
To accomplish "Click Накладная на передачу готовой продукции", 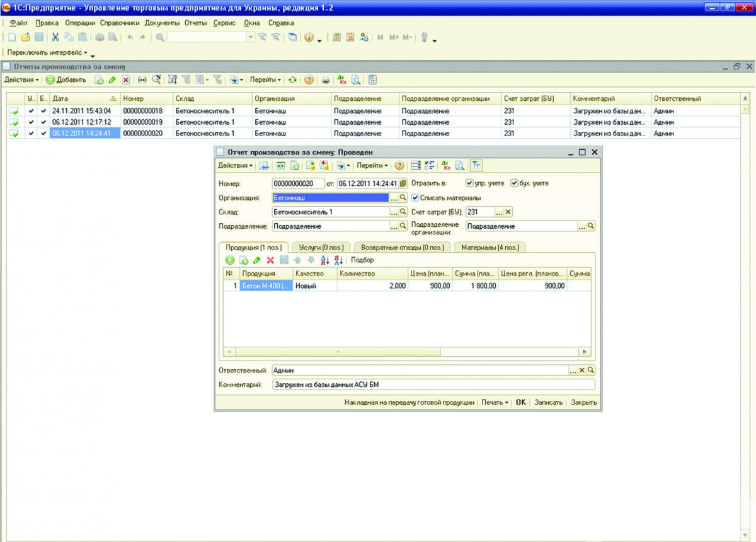I will (x=409, y=403).
